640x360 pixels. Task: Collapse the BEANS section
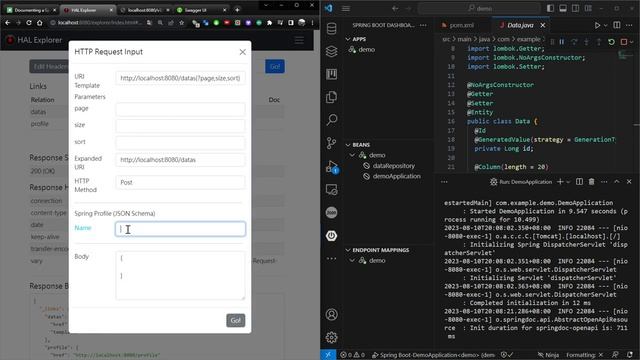pos(348,145)
